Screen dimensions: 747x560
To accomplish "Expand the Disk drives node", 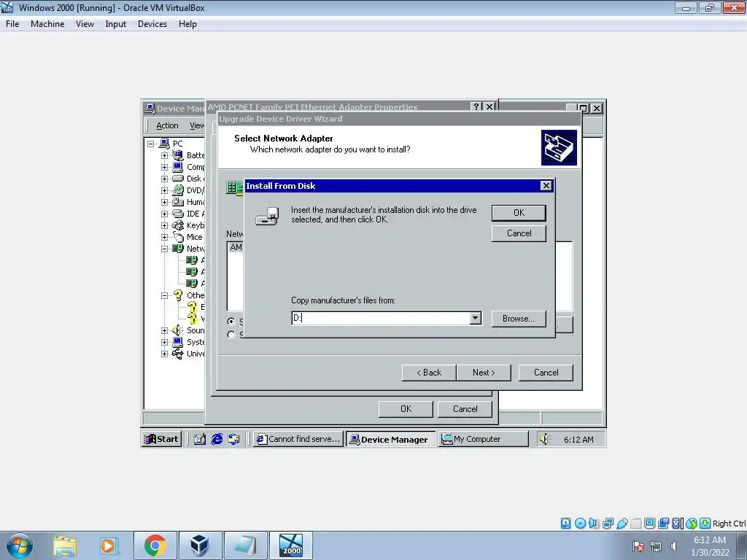I will [164, 179].
